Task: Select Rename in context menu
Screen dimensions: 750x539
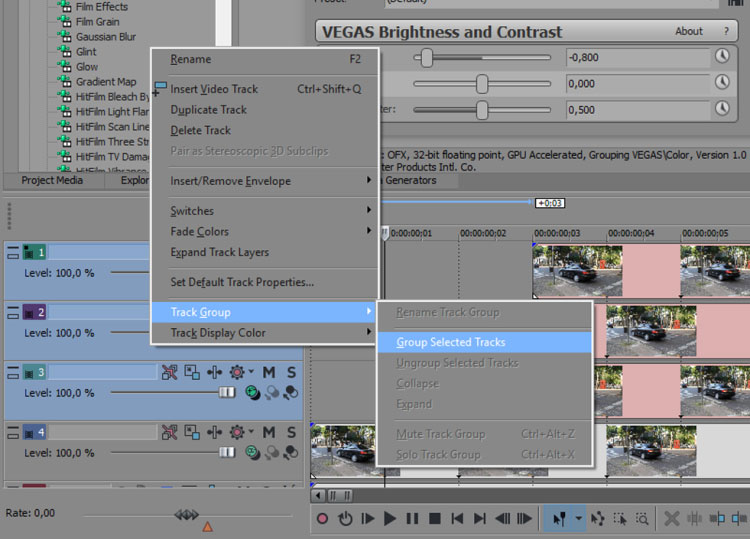Action: click(265, 59)
